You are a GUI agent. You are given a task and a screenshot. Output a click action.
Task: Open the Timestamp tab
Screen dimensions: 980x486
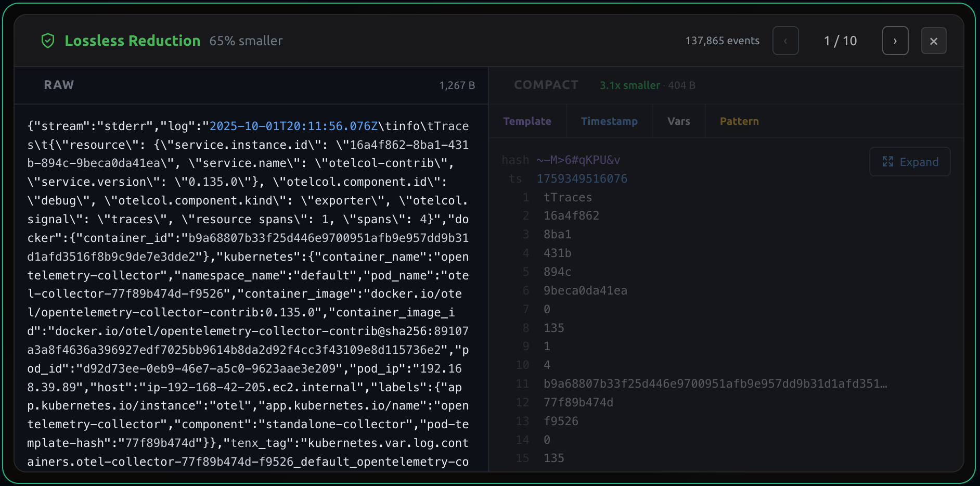pyautogui.click(x=609, y=121)
